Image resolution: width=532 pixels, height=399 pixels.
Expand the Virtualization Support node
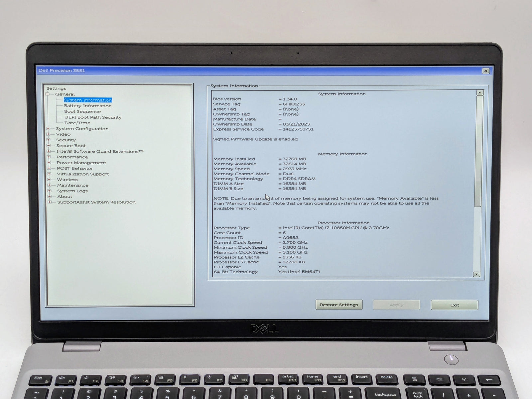point(49,174)
